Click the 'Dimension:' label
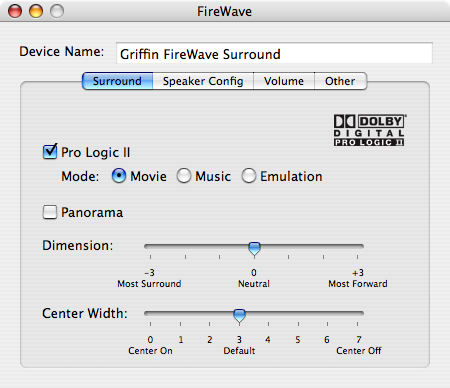This screenshot has height=388, width=450. point(78,246)
